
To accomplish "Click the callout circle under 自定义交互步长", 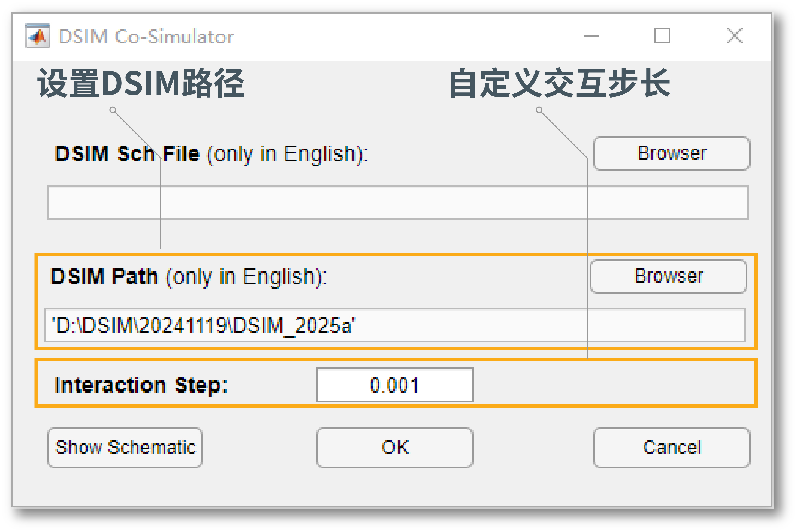I will tap(539, 110).
